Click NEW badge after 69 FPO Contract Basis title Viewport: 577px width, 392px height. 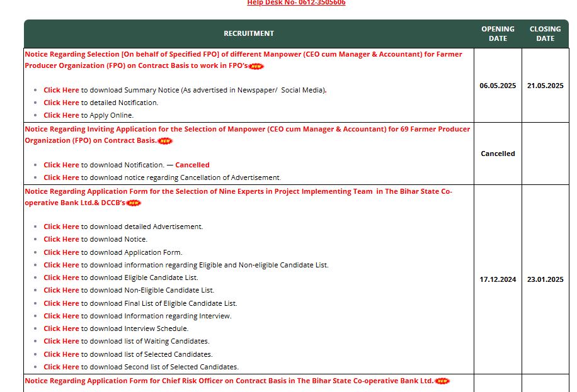tap(165, 141)
